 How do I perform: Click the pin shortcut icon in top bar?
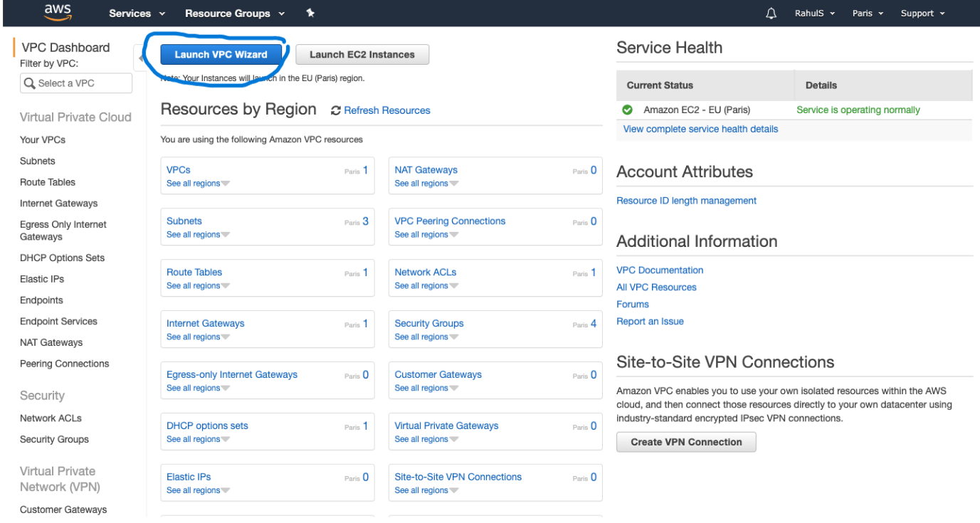tap(310, 13)
